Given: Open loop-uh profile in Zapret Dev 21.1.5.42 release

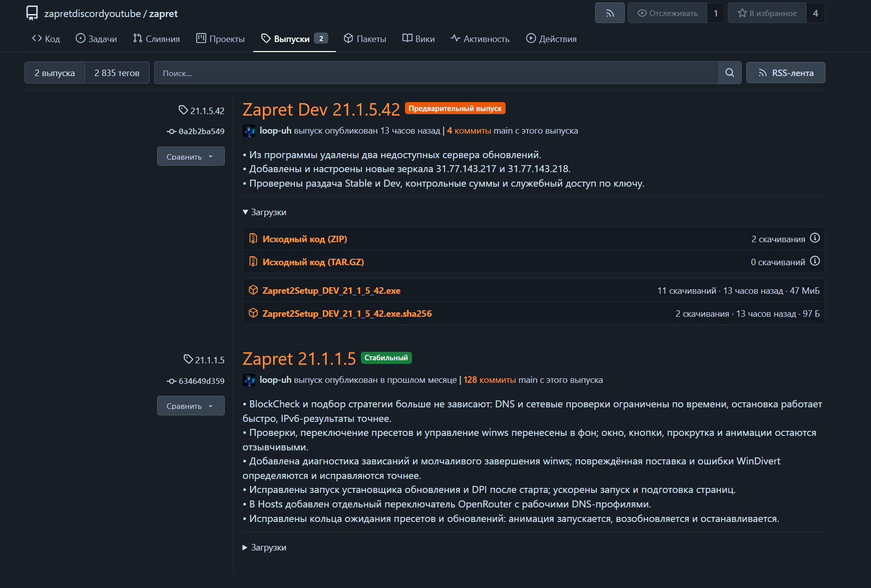Looking at the screenshot, I should tap(275, 131).
